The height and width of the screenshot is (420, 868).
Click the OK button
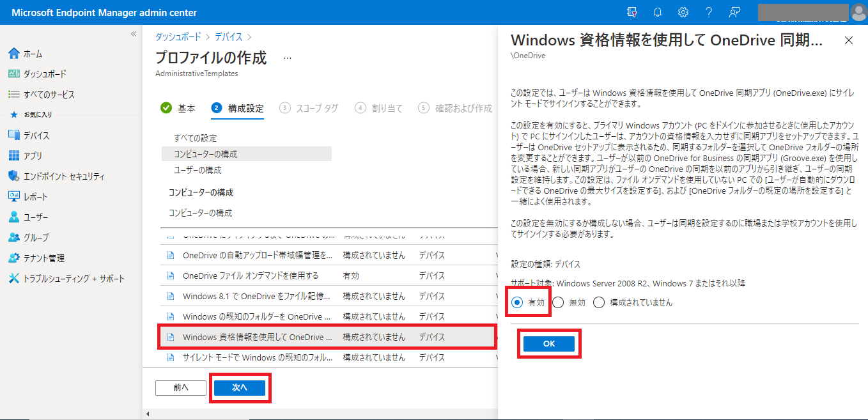coord(549,344)
